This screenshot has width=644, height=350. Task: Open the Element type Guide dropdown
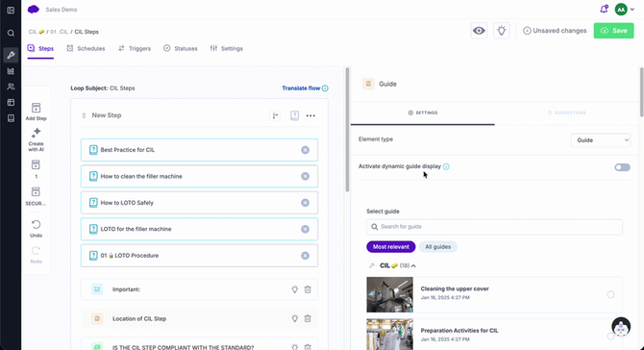click(601, 140)
